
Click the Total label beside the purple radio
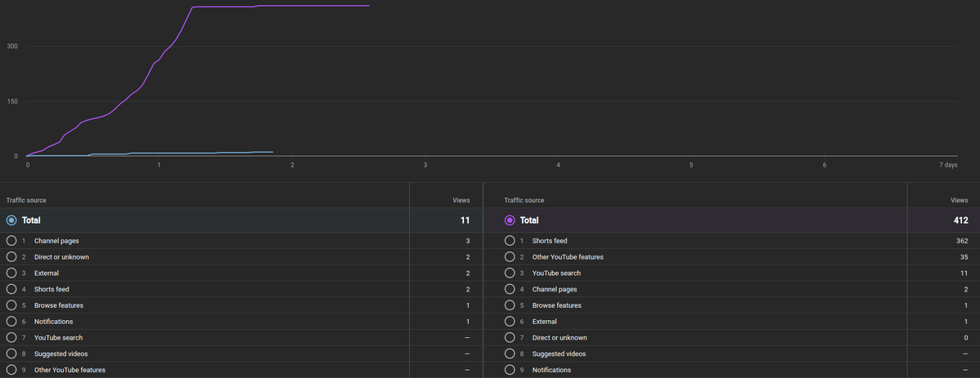(529, 220)
